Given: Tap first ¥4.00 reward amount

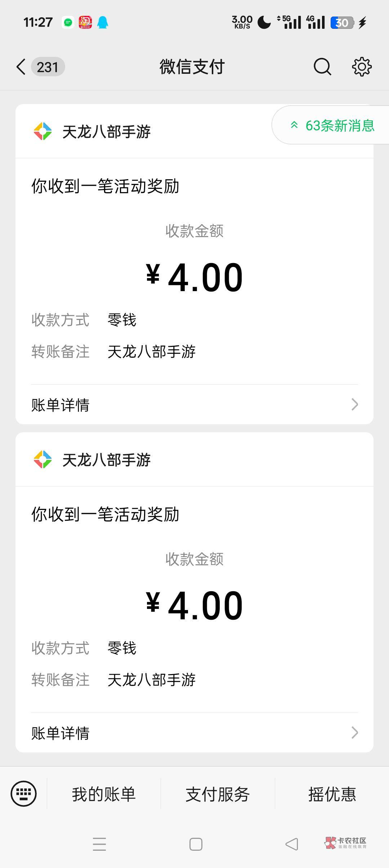Looking at the screenshot, I should coord(194,277).
